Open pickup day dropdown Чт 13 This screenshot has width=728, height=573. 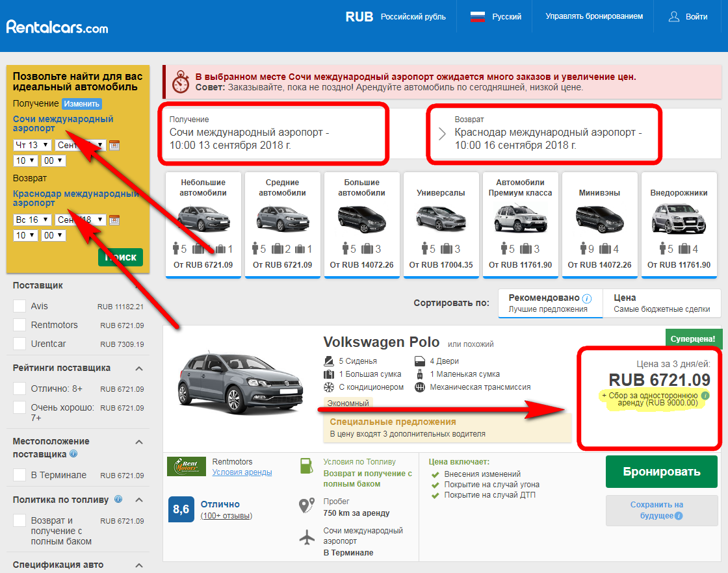pyautogui.click(x=32, y=146)
